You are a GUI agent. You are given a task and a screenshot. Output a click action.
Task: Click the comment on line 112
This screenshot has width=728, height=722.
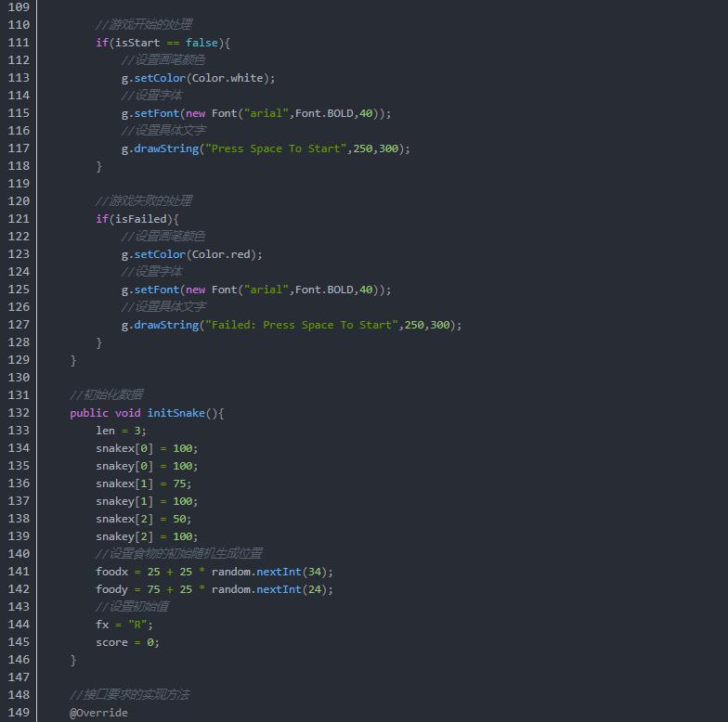tap(163, 59)
